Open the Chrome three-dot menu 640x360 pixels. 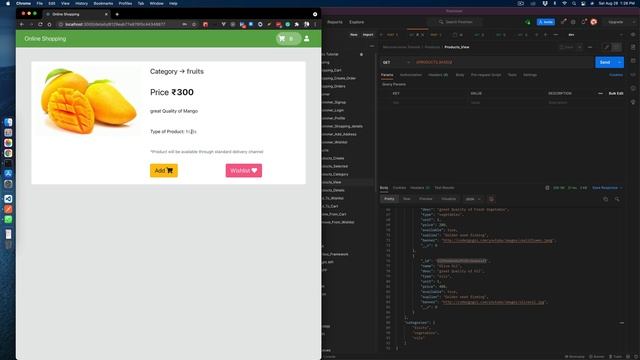(315, 24)
